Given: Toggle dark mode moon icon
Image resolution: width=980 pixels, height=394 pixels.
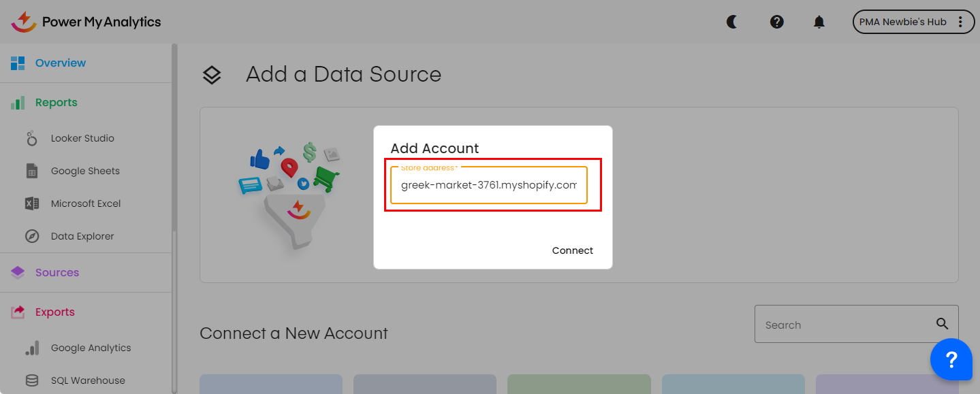Looking at the screenshot, I should coord(732,22).
